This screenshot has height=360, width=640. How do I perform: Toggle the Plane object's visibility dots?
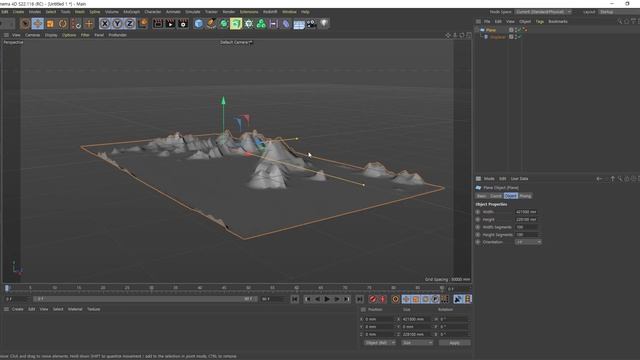tap(516, 30)
